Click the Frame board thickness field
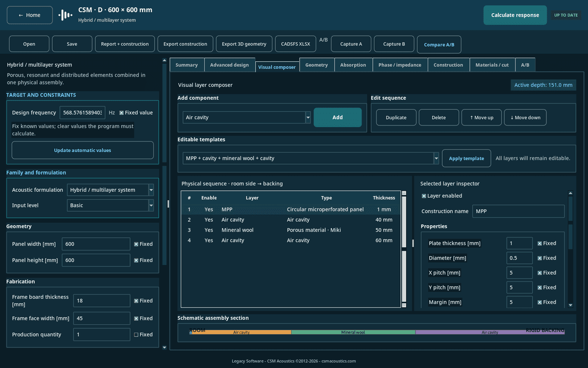This screenshot has width=588, height=368. pos(101,301)
